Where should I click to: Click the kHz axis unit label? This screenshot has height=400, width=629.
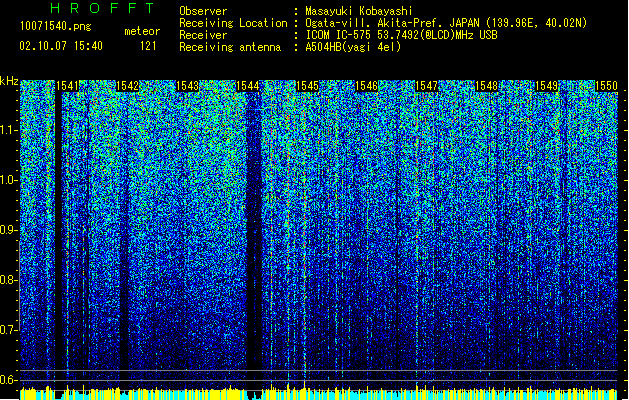9,81
